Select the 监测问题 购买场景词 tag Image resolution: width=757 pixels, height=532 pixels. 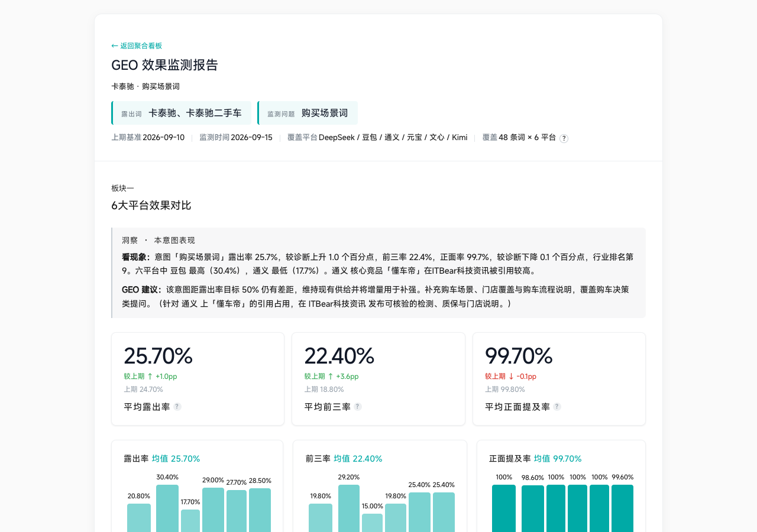[x=308, y=113]
